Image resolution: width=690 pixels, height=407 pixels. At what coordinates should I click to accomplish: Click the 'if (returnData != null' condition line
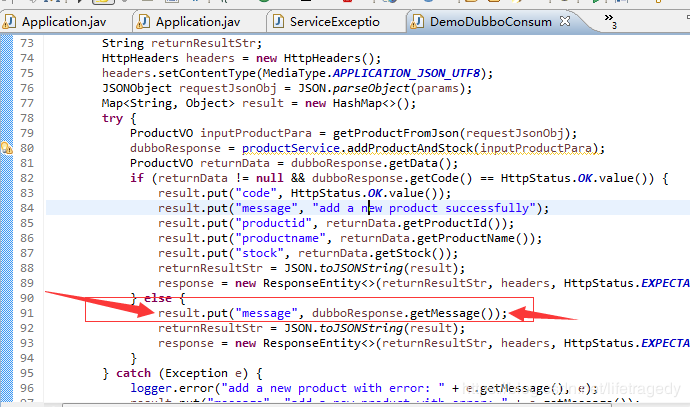[399, 178]
